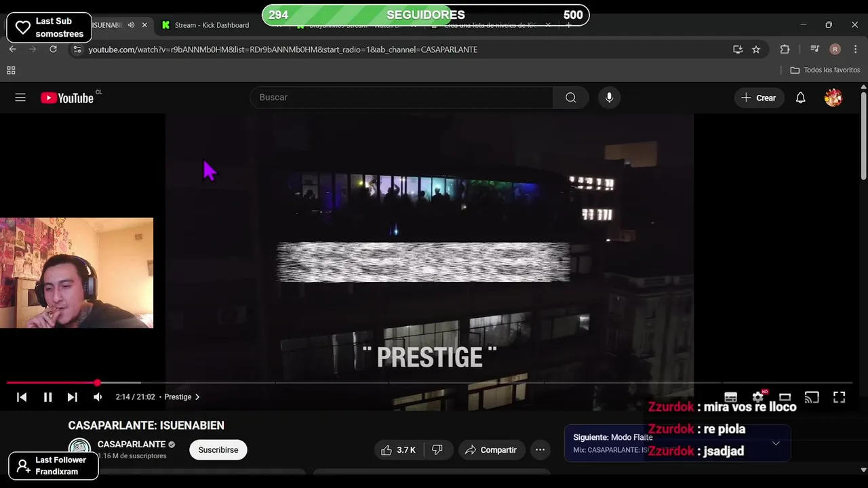Install app icon in address bar
This screenshot has width=868, height=488.
pos(738,49)
